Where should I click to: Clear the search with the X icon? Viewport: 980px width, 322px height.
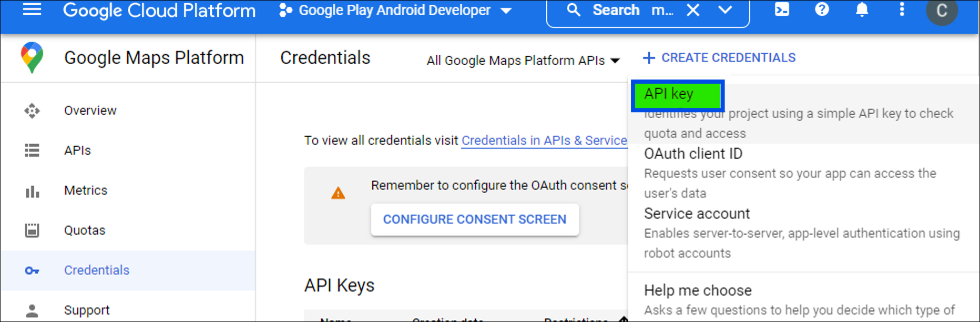pyautogui.click(x=693, y=11)
